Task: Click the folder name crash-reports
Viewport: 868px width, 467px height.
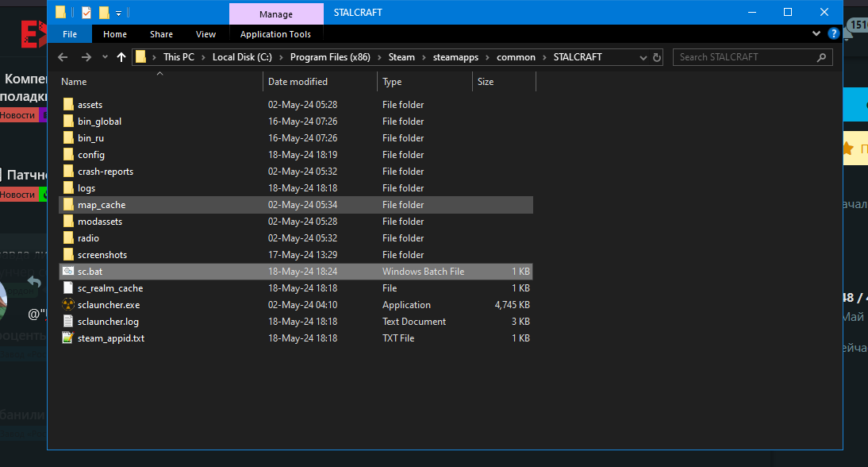Action: pos(106,172)
